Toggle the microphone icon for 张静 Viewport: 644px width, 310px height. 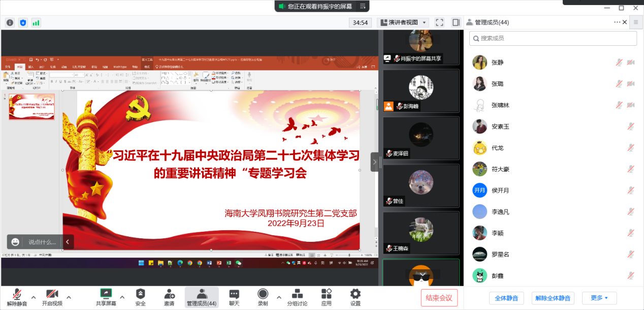[619, 63]
